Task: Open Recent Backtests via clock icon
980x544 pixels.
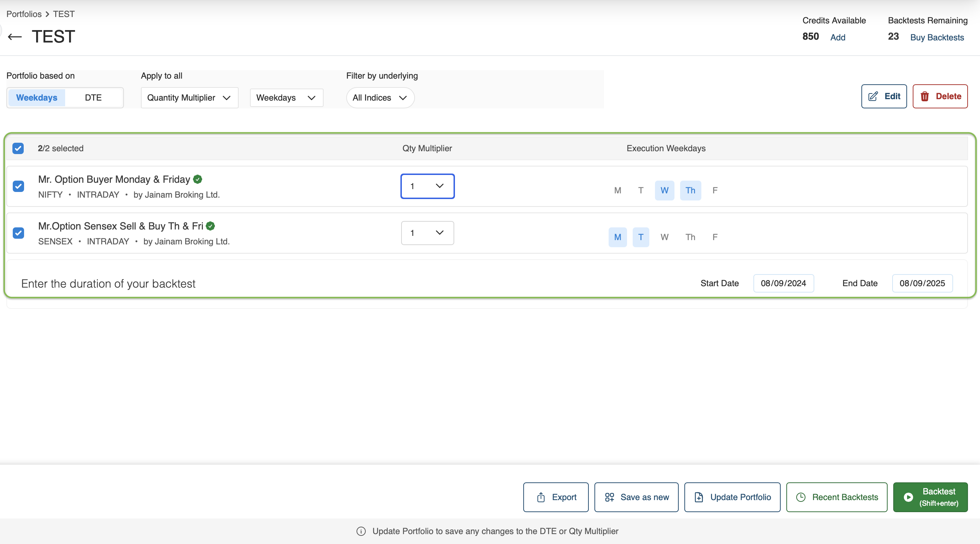Action: tap(801, 497)
